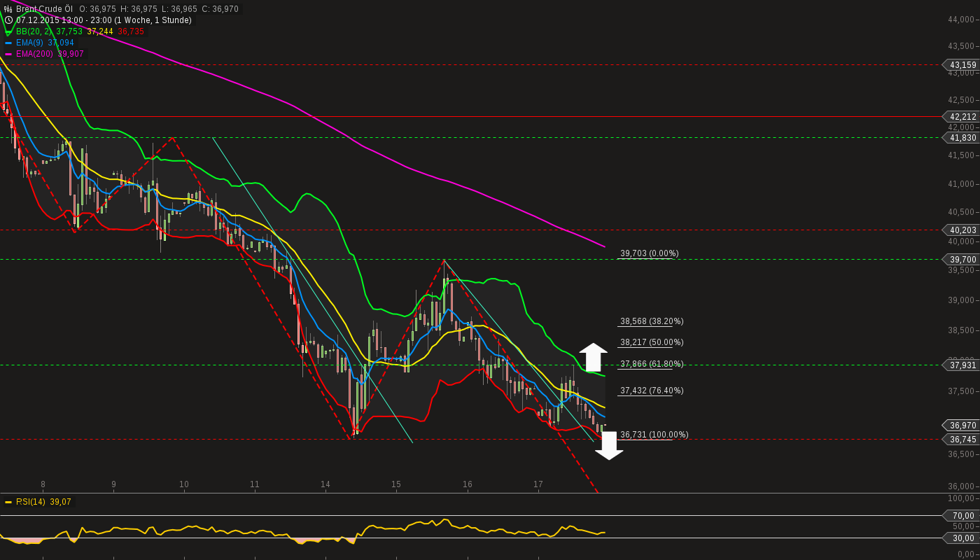The image size is (980, 560).
Task: Select the 43,159 price level tag
Action: pyautogui.click(x=962, y=65)
